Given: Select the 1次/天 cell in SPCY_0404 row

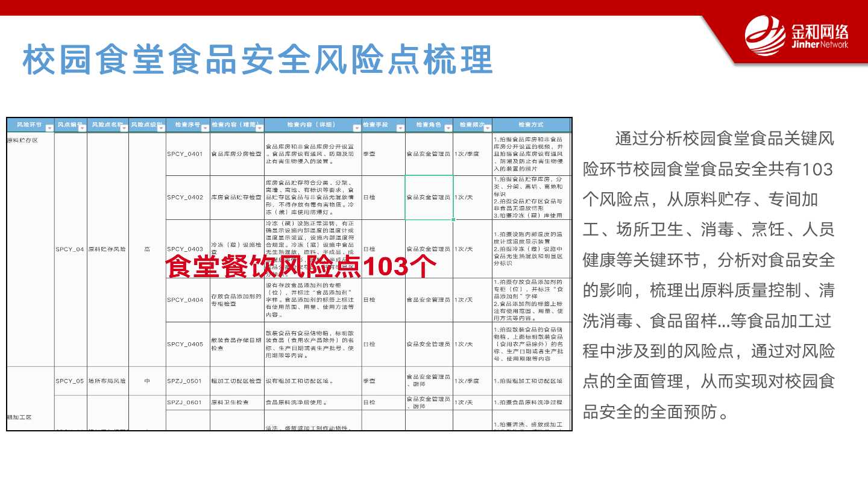Looking at the screenshot, I should pos(472,299).
